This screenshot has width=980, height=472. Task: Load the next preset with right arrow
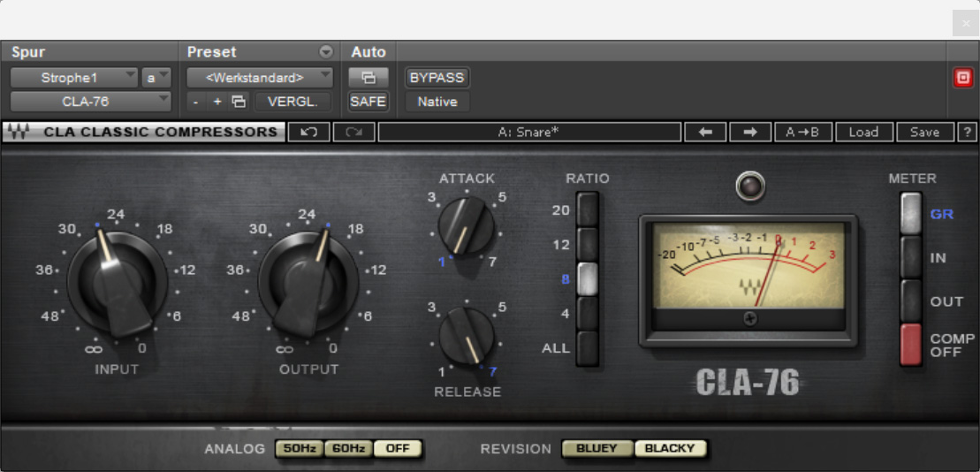coord(750,133)
